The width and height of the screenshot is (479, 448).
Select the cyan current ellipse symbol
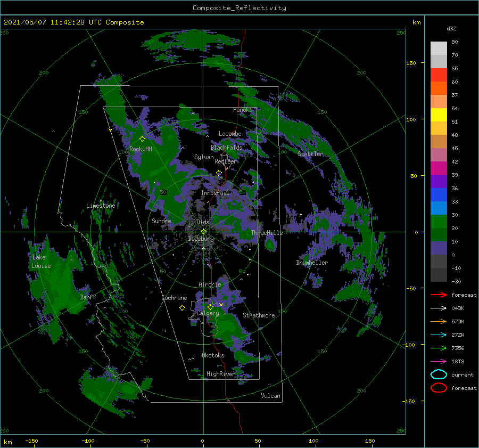(x=439, y=374)
